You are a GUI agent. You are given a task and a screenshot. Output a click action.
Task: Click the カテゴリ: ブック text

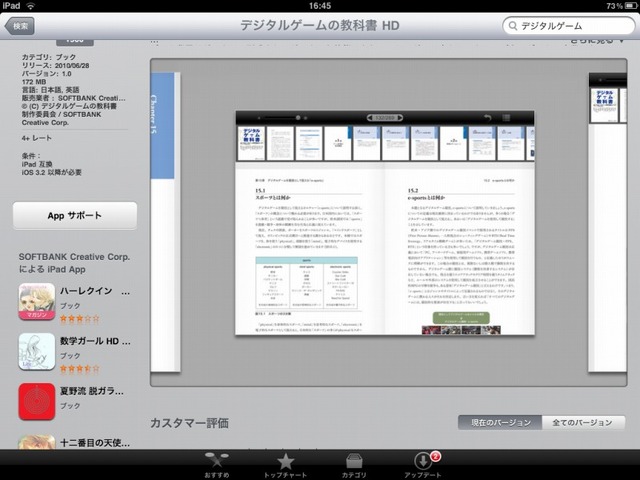click(x=49, y=57)
